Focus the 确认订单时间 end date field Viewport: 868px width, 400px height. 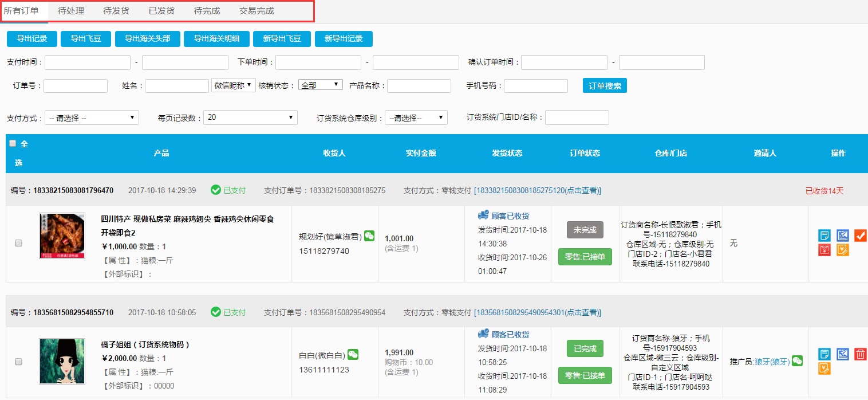662,62
